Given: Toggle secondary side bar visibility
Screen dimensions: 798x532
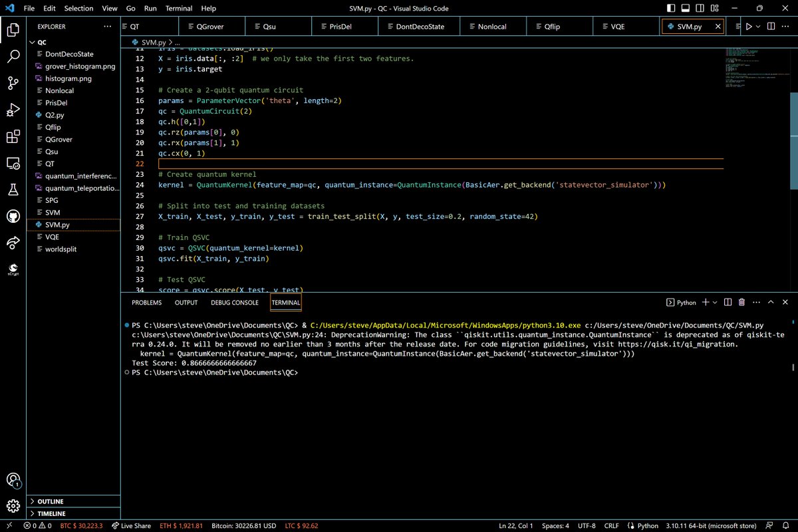Looking at the screenshot, I should [700, 9].
